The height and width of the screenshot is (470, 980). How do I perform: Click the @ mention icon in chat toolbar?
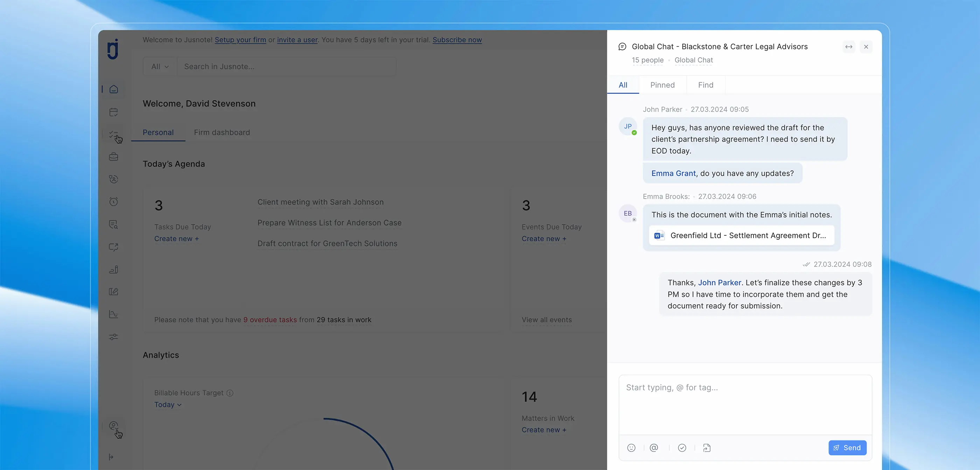pyautogui.click(x=654, y=448)
